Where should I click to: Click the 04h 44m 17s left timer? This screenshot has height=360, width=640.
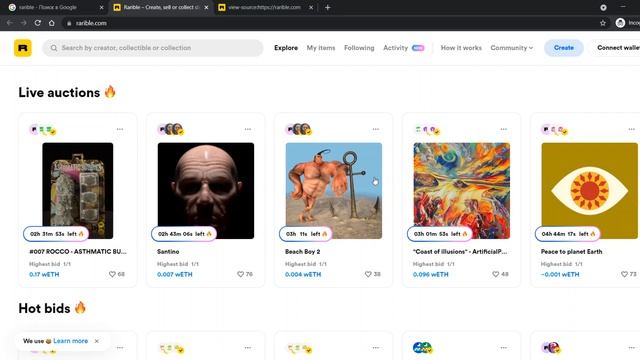click(568, 234)
